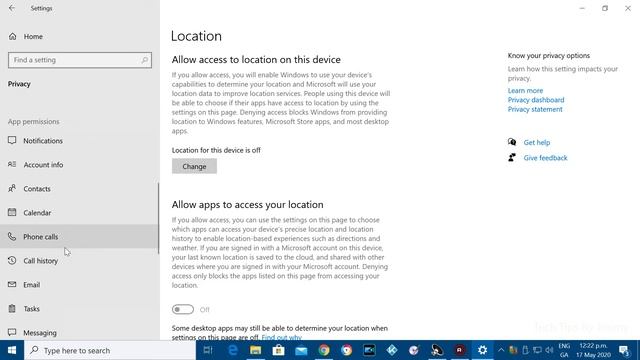
Task: Click the sidebar scrollbar thumb
Action: [158, 219]
